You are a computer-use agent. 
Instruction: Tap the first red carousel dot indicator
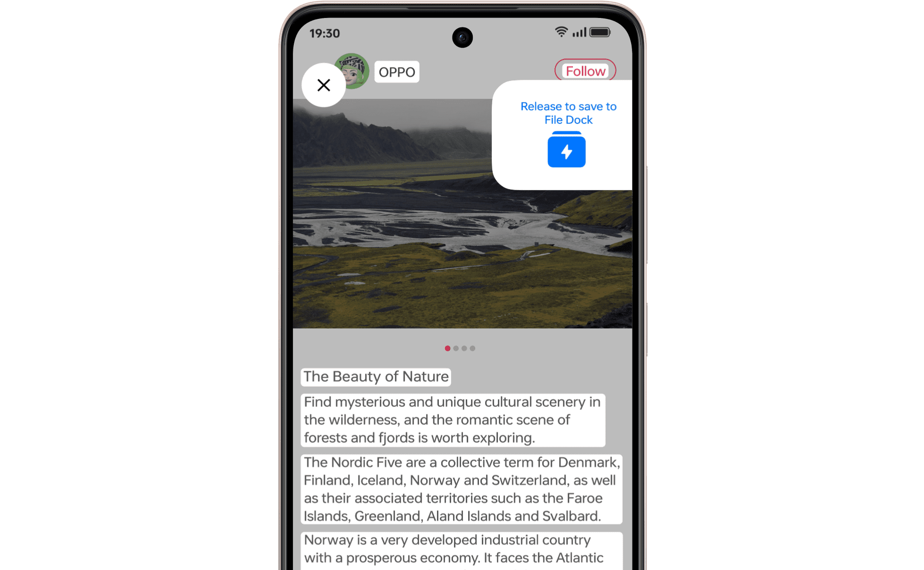[x=447, y=348]
